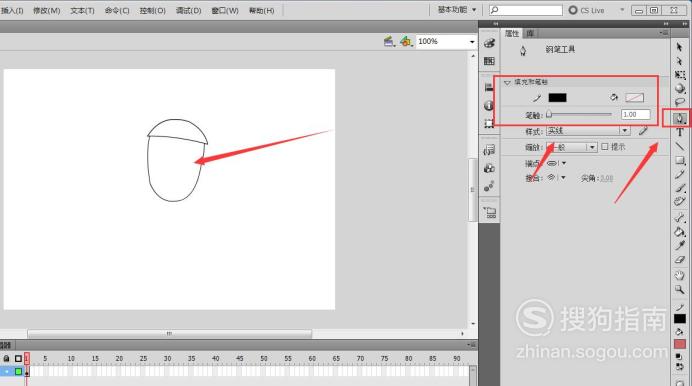Screen dimensions: 692x386
Task: Choose the Hand tool
Action: pyautogui.click(x=680, y=276)
